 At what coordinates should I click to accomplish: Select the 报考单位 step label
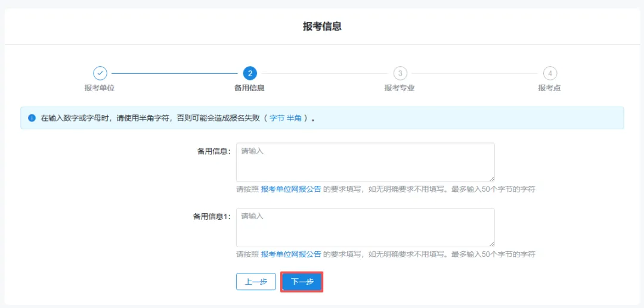pos(100,88)
